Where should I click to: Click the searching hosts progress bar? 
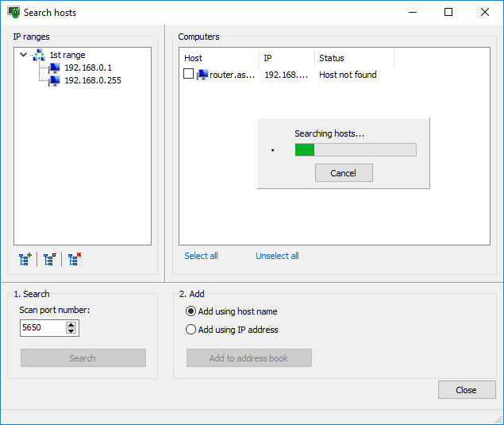(356, 149)
